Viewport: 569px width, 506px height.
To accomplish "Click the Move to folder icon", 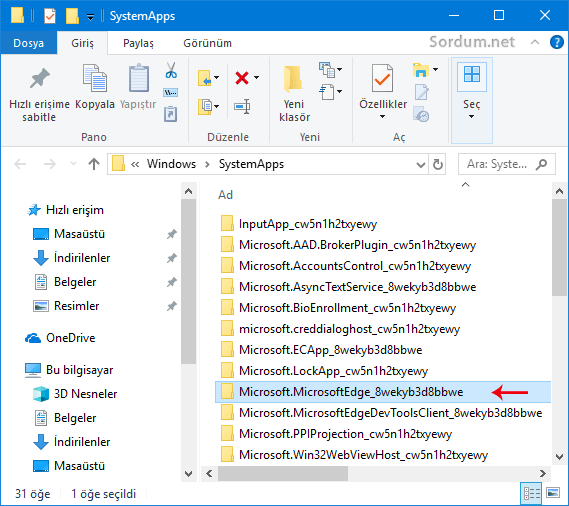I will (x=205, y=78).
